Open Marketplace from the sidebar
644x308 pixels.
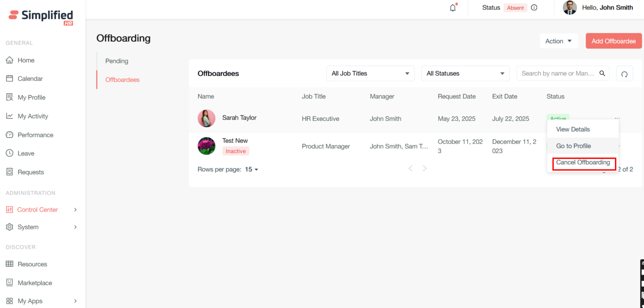coord(35,283)
